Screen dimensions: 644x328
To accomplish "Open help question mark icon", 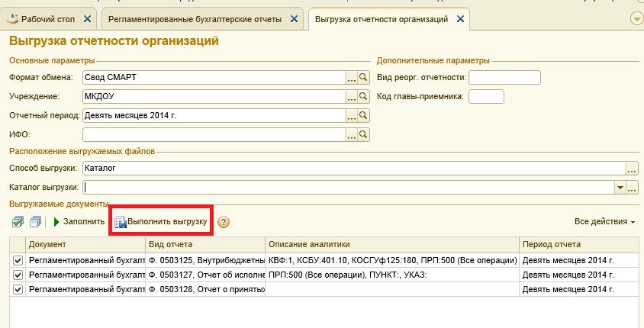I will point(223,222).
